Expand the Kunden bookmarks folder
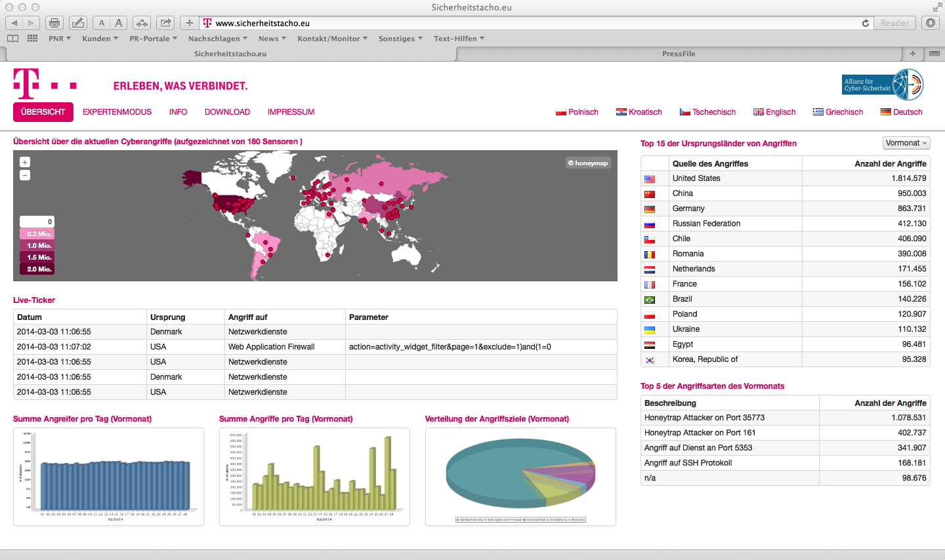945x560 pixels. click(100, 39)
